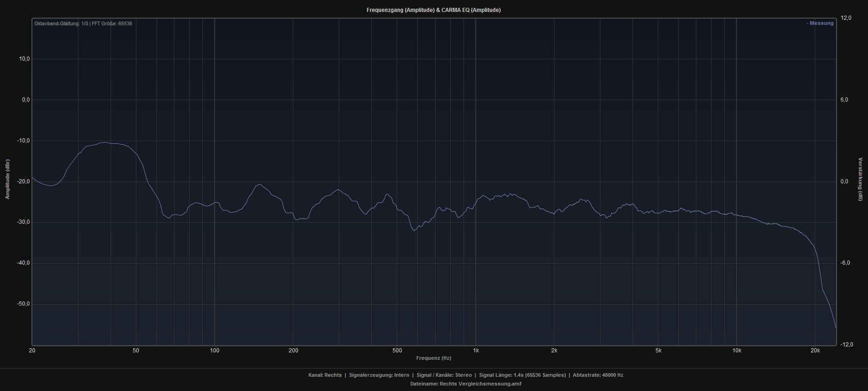Click the 10k frequency axis tick label
Image resolution: width=868 pixels, height=391 pixels.
point(737,351)
